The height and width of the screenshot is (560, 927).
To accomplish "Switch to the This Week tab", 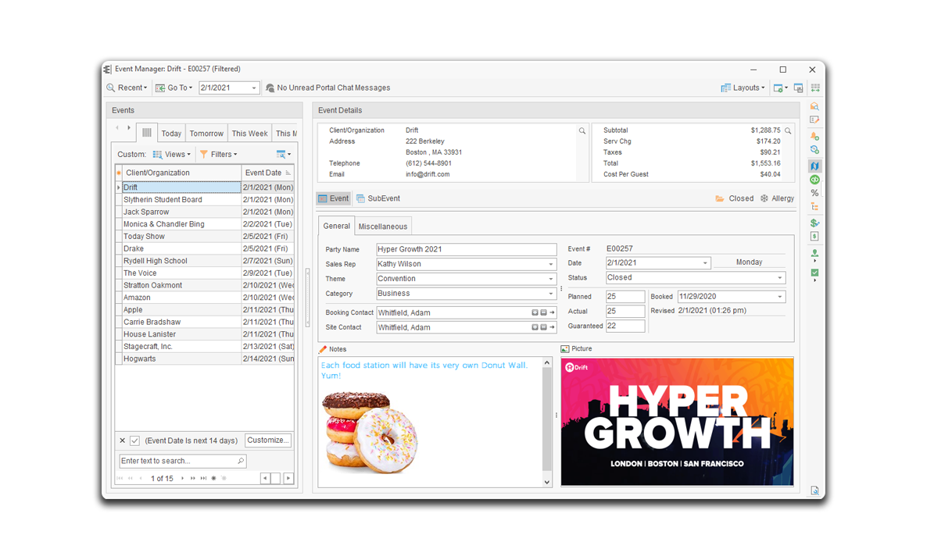I will click(249, 134).
